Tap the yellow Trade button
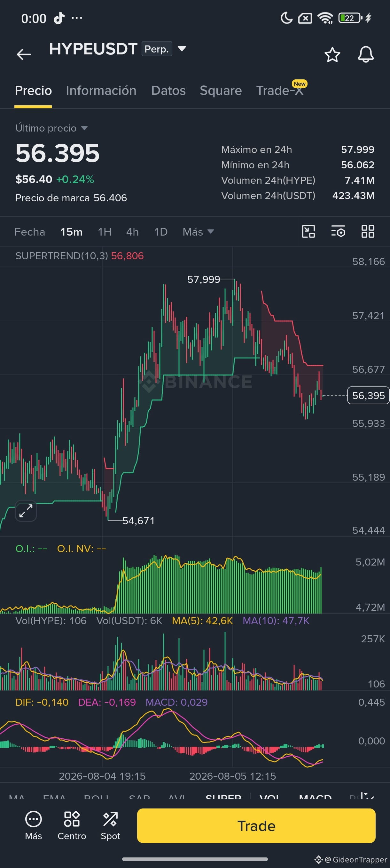Image resolution: width=390 pixels, height=868 pixels. coord(256,825)
